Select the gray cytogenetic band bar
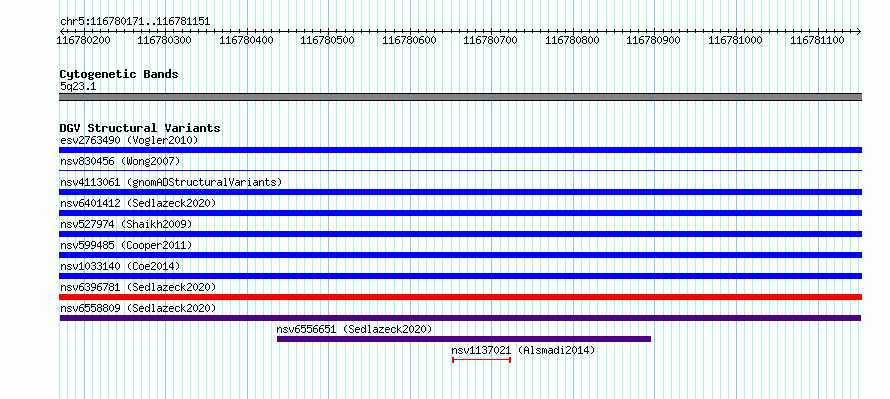890x399 pixels. [x=461, y=97]
